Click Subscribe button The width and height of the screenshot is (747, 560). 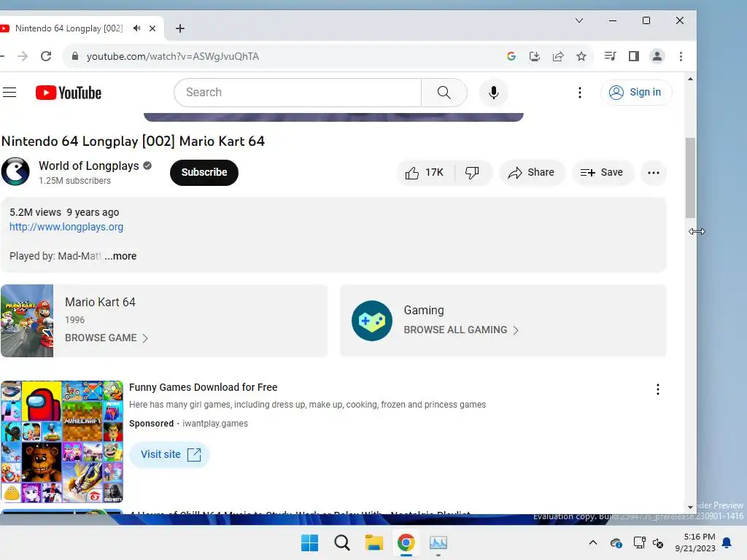tap(204, 172)
